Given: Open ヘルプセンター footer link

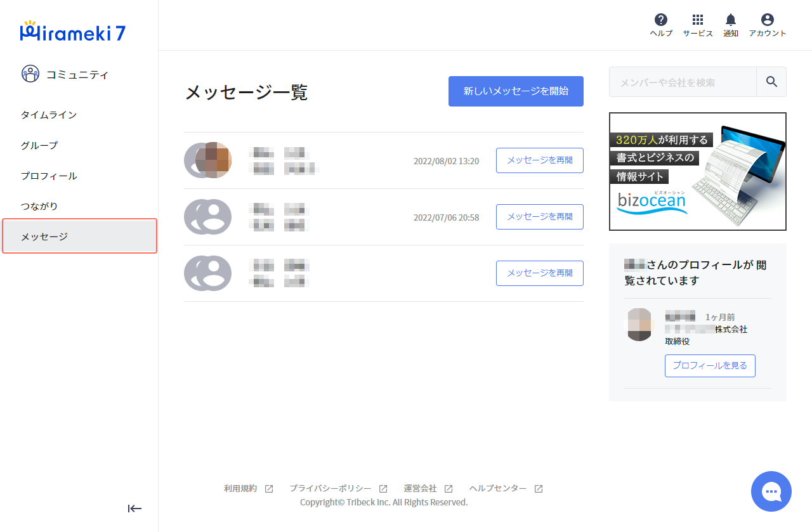Looking at the screenshot, I should pyautogui.click(x=498, y=489).
